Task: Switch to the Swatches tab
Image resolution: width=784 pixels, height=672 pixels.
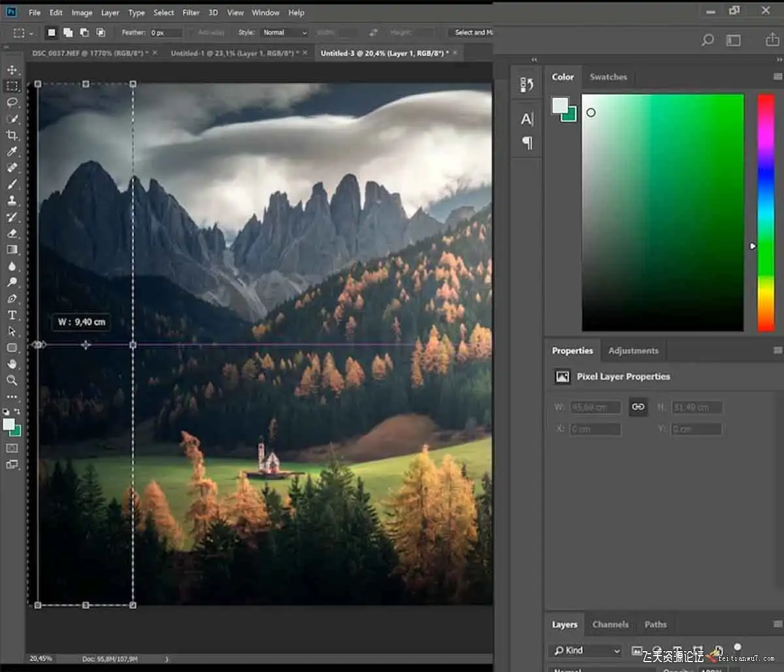Action: [608, 77]
